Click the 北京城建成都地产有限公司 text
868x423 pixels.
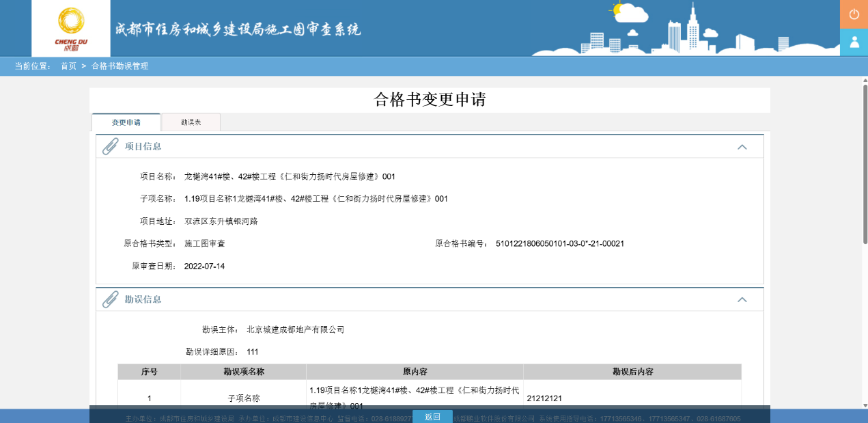(x=296, y=329)
